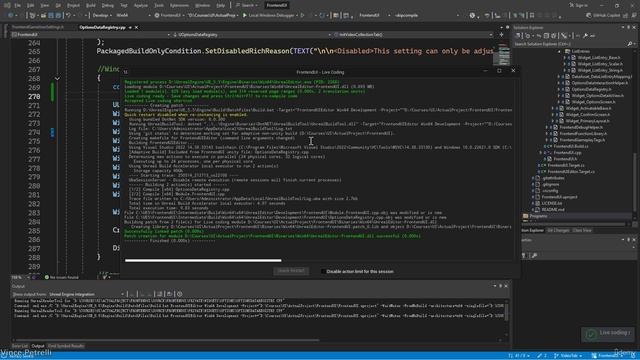Image resolution: width=640 pixels, height=360 pixels.
Task: Click the file icon of Widget_ConfirmScreen.h
Action: [x=562, y=115]
